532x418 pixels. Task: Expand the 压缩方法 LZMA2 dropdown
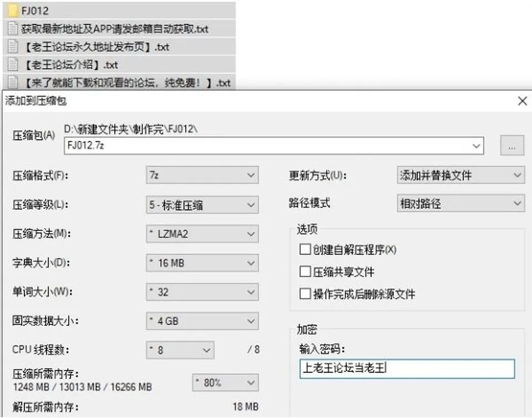[x=202, y=234]
